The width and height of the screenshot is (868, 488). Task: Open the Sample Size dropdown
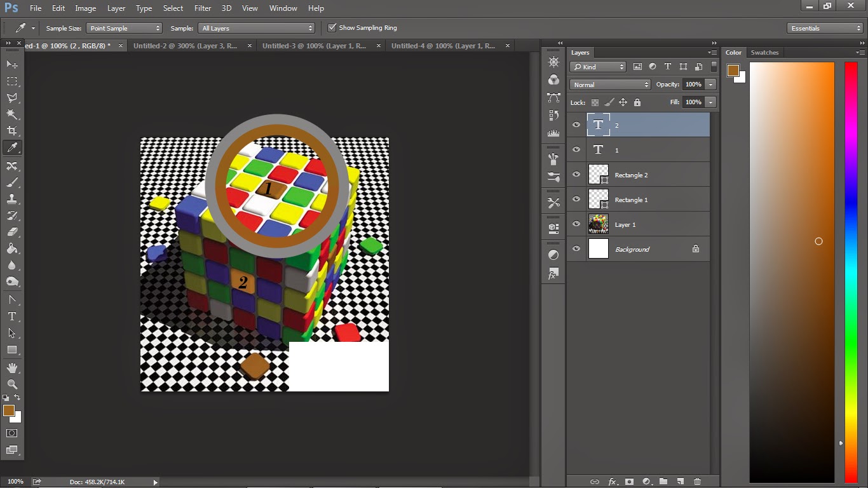click(x=124, y=27)
